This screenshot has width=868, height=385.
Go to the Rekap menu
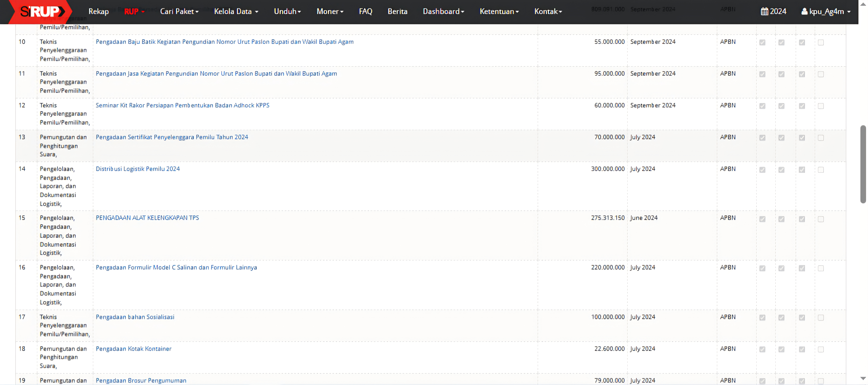pos(98,11)
